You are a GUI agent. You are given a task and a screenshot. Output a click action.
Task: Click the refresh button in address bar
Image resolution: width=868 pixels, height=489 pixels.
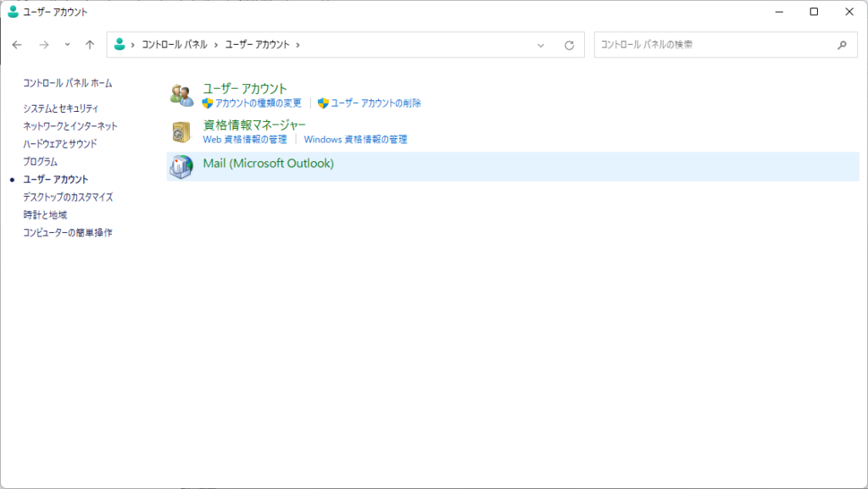pyautogui.click(x=570, y=45)
